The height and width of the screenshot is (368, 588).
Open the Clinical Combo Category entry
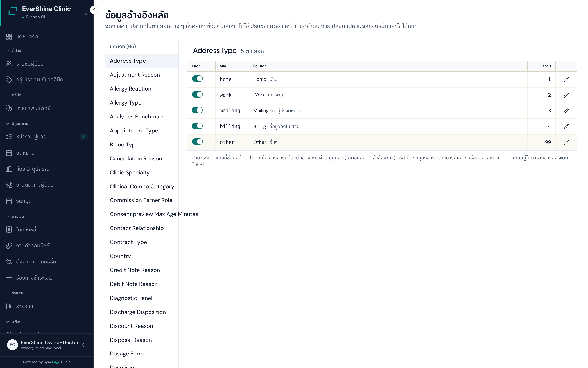[142, 187]
